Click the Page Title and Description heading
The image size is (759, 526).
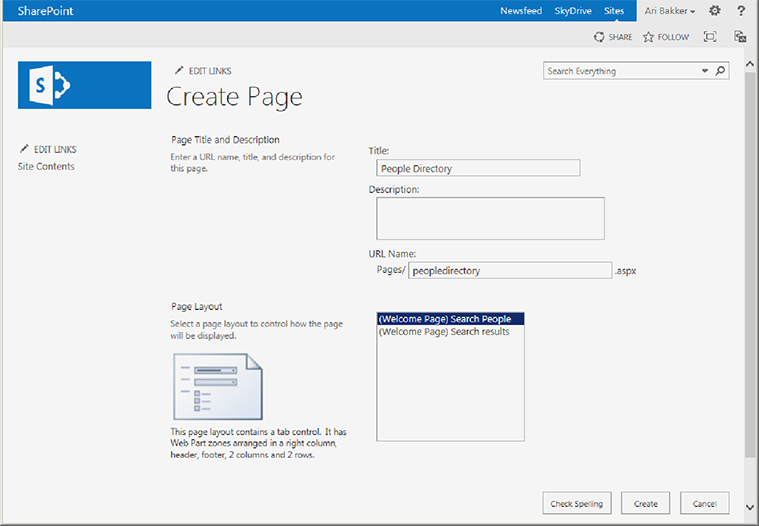click(x=225, y=140)
